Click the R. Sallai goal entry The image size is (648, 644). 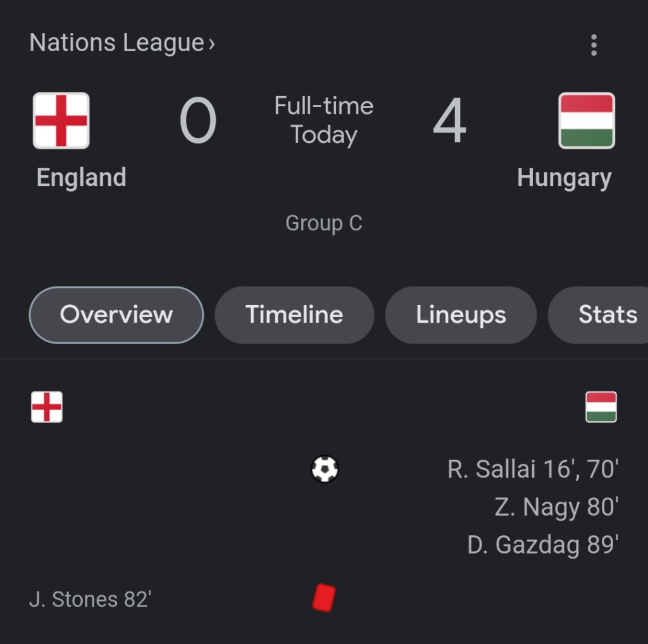pyautogui.click(x=532, y=469)
